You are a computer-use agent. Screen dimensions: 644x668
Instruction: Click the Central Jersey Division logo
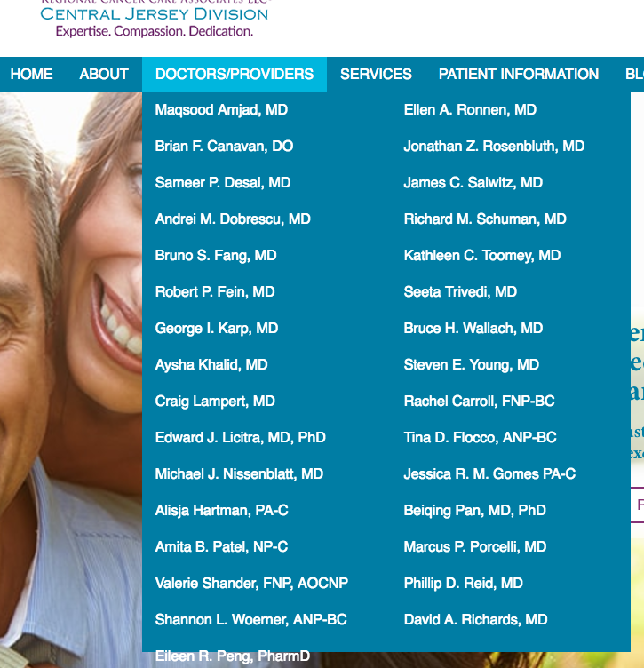tap(155, 19)
